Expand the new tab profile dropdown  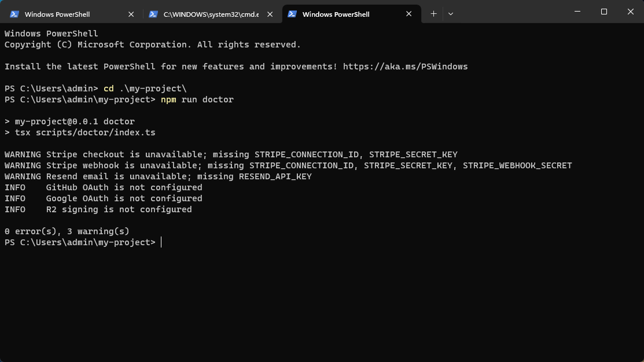(x=451, y=14)
